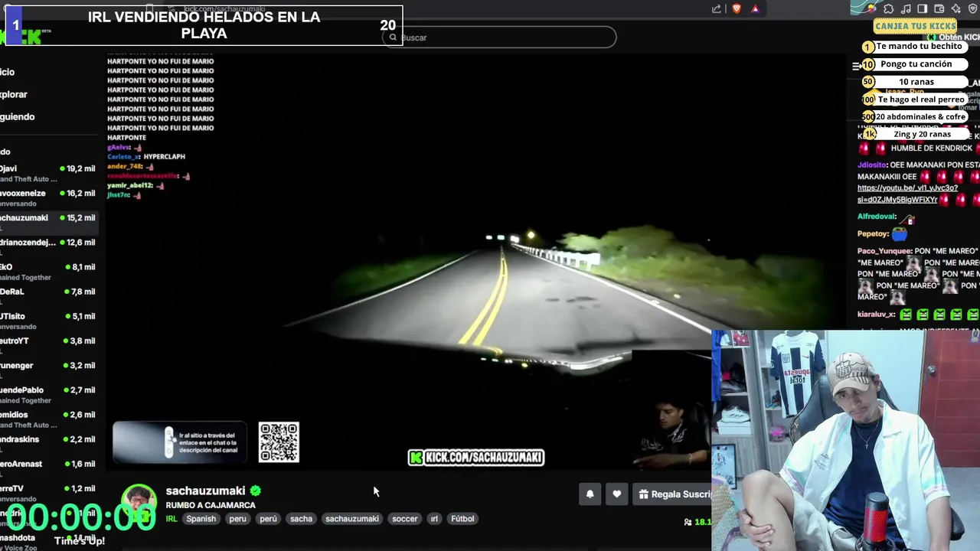Screen dimensions: 980x551
Task: Select the peru tag
Action: pos(238,518)
